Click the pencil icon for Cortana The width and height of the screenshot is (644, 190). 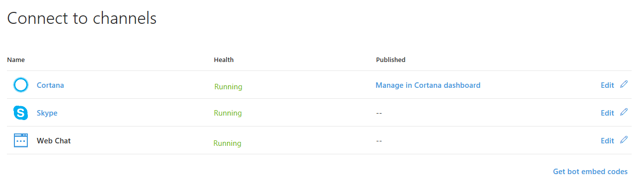coord(624,84)
